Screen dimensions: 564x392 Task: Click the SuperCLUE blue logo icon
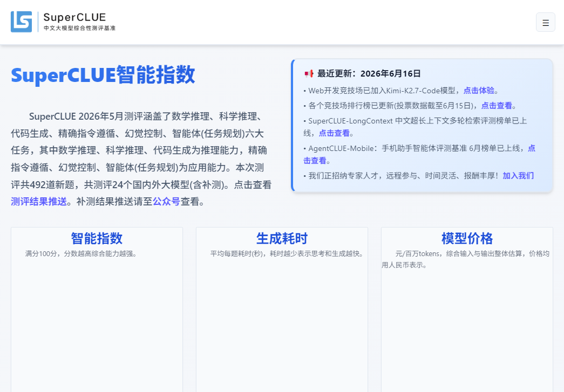21,22
